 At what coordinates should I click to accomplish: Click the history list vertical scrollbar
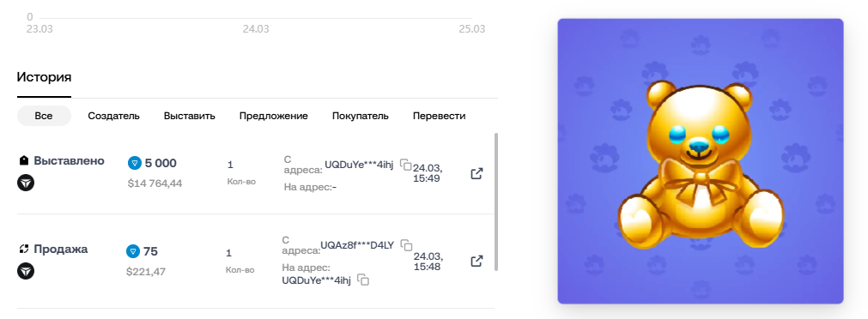tap(496, 202)
